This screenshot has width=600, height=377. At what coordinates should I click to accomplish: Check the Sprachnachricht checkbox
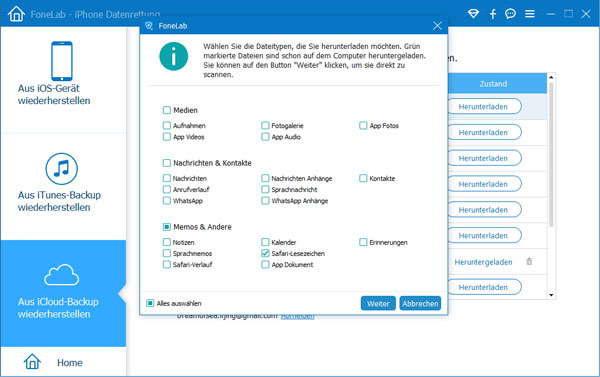coord(265,189)
